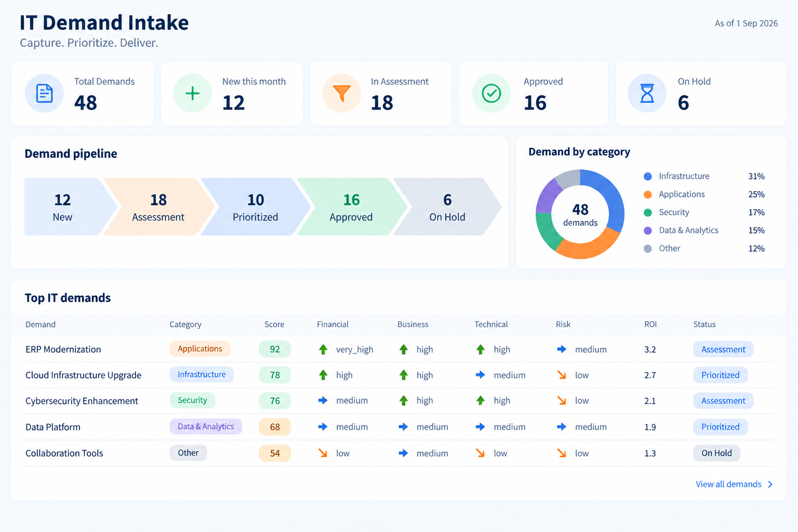Image resolution: width=798 pixels, height=532 pixels.
Task: Click the ERP Modernization risk right arrow
Action: coord(562,350)
